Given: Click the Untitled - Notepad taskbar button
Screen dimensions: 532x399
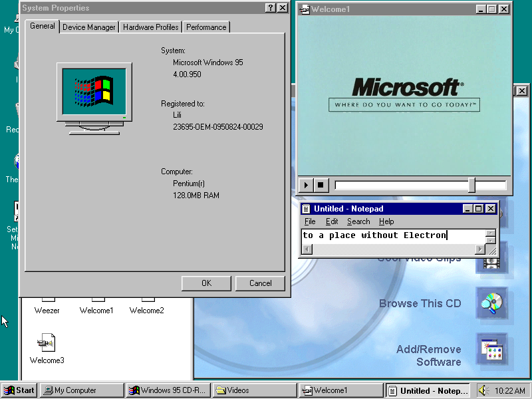Looking at the screenshot, I should point(428,390).
